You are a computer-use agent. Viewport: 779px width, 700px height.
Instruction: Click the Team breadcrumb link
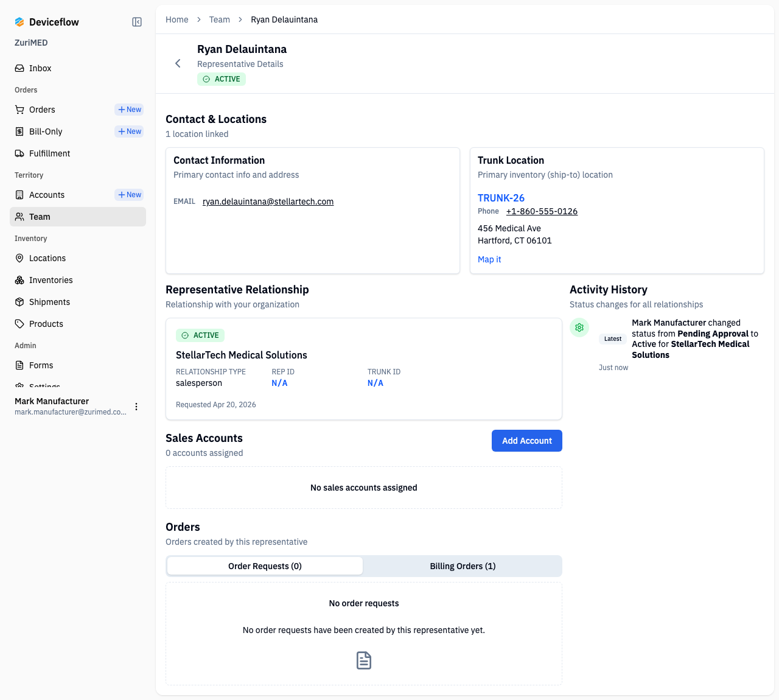(x=219, y=19)
